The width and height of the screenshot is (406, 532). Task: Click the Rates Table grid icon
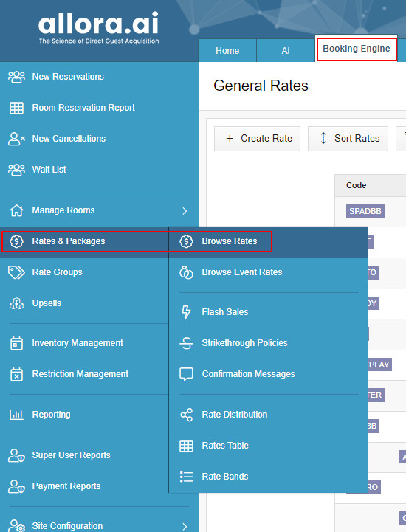186,446
